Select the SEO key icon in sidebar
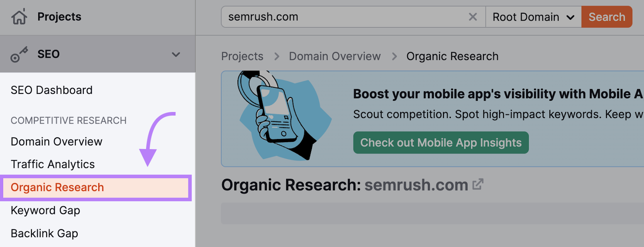Viewport: 644px width, 247px height. [19, 54]
